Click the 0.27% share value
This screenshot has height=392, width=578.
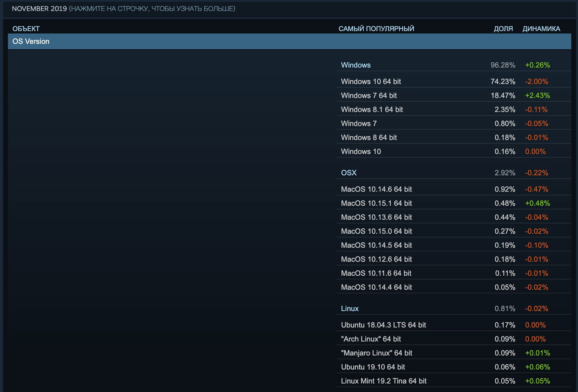[x=505, y=231]
